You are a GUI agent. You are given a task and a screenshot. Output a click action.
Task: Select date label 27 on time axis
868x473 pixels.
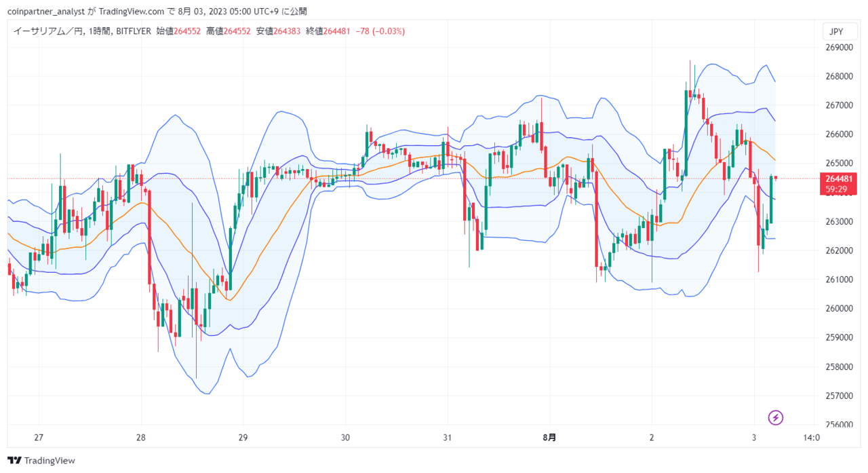[x=39, y=438]
